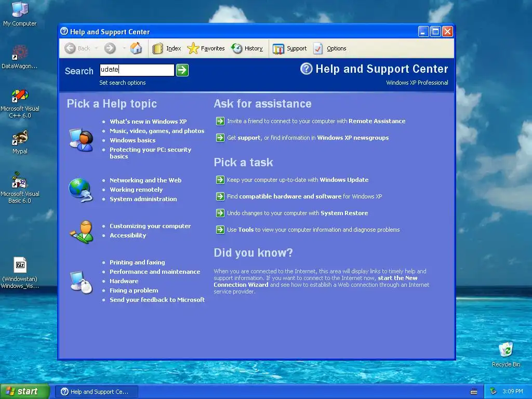Click the title bar help icon
This screenshot has width=532, height=399.
click(64, 31)
